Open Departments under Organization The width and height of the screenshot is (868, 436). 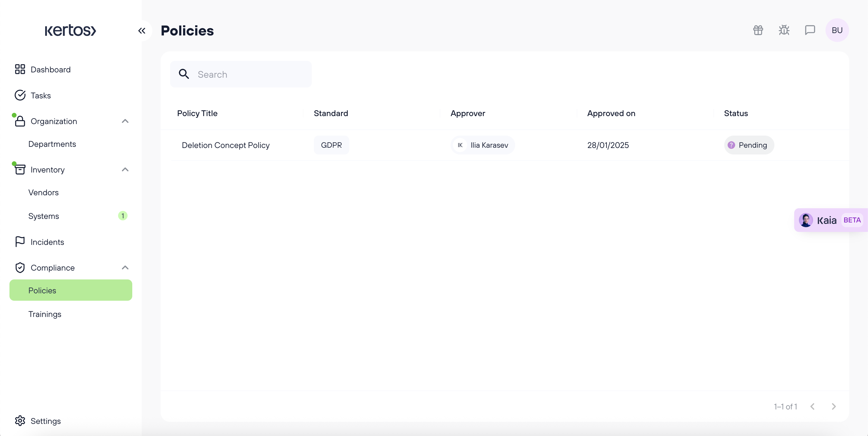[x=52, y=144]
